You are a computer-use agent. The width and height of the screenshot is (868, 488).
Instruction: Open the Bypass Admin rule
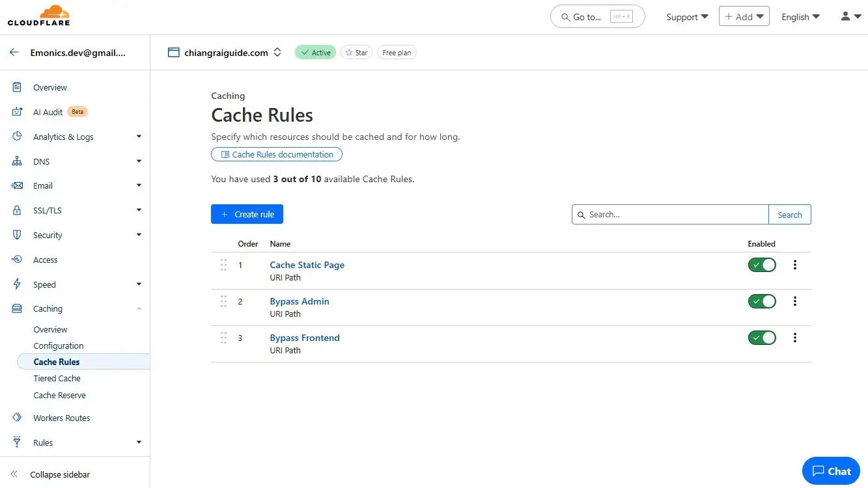click(x=300, y=301)
